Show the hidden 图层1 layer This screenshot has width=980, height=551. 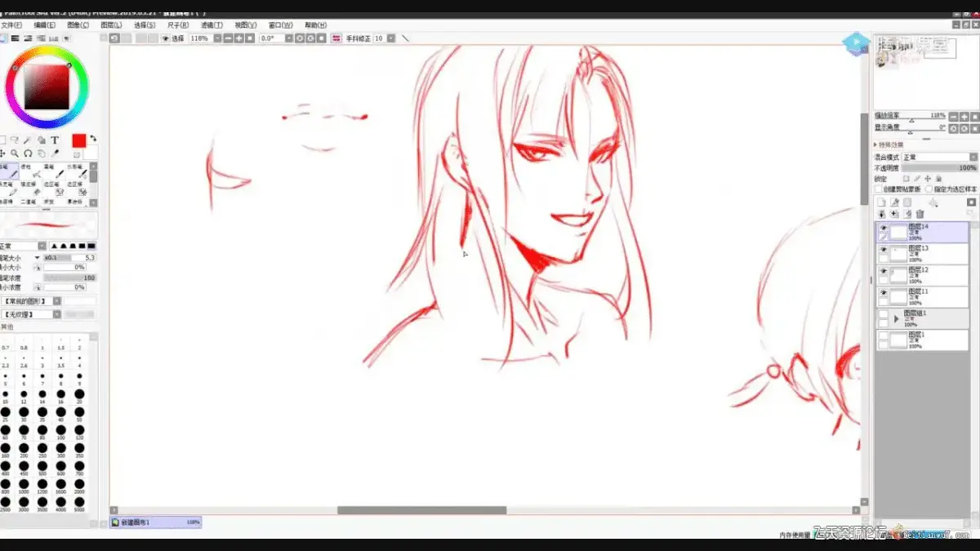click(x=883, y=335)
